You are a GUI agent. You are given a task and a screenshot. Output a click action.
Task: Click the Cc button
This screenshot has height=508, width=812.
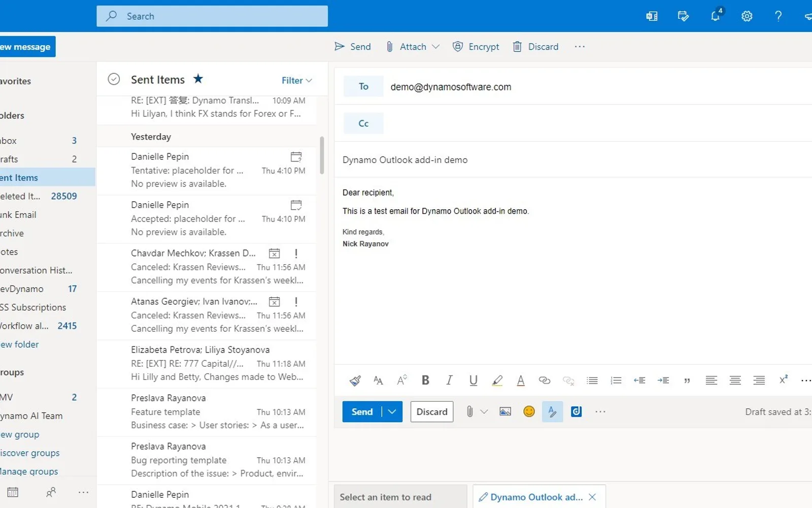coord(363,123)
